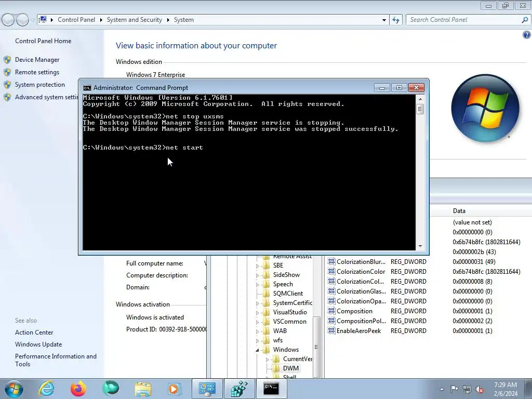Select Control Panel breadcrumb
This screenshot has width=532, height=399.
pyautogui.click(x=76, y=20)
